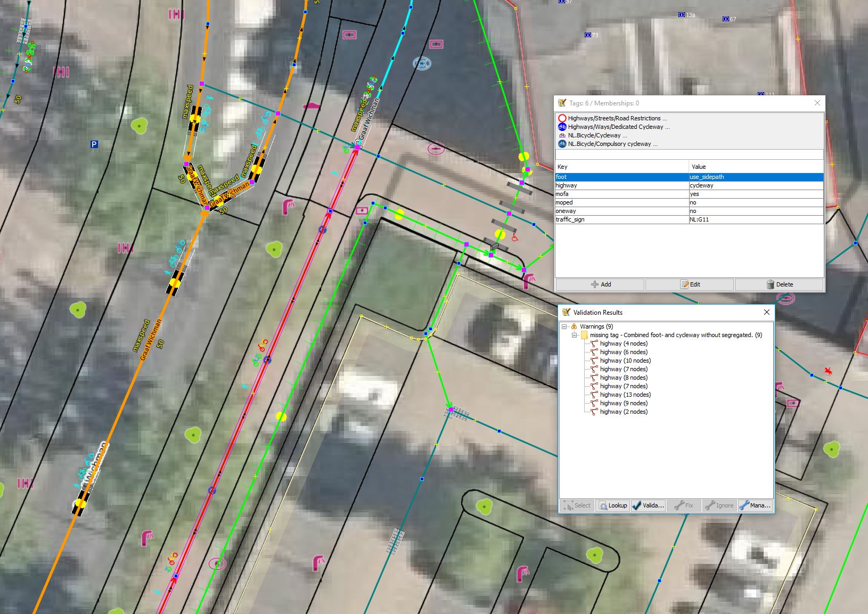
Task: Click the warning triangle icon beside Warnings
Action: click(574, 326)
